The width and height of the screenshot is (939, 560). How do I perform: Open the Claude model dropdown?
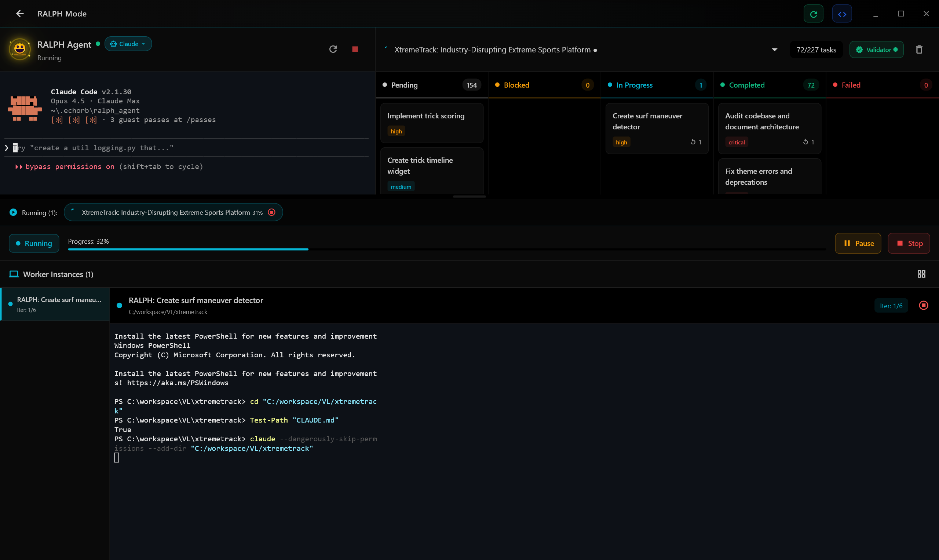128,44
